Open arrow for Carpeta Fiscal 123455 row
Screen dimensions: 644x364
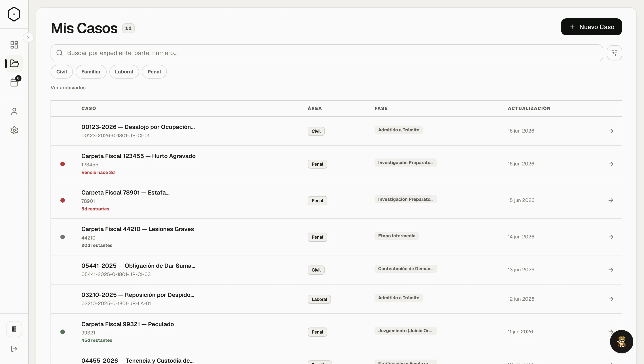[611, 164]
